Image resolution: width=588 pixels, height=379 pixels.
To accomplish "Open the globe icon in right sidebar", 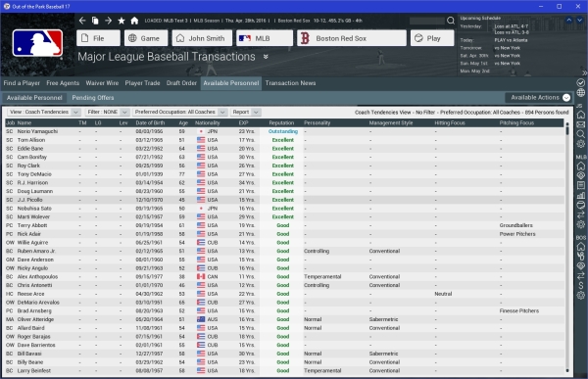I will 580,93.
